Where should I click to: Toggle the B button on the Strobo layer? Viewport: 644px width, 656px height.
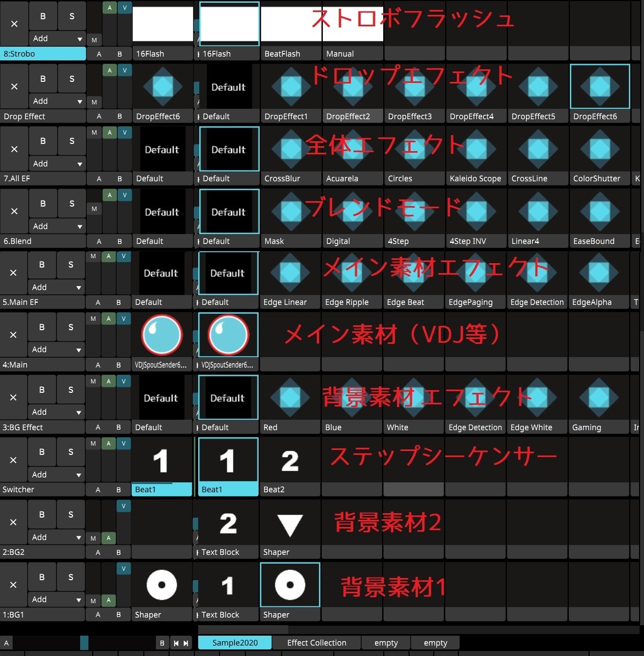43,16
